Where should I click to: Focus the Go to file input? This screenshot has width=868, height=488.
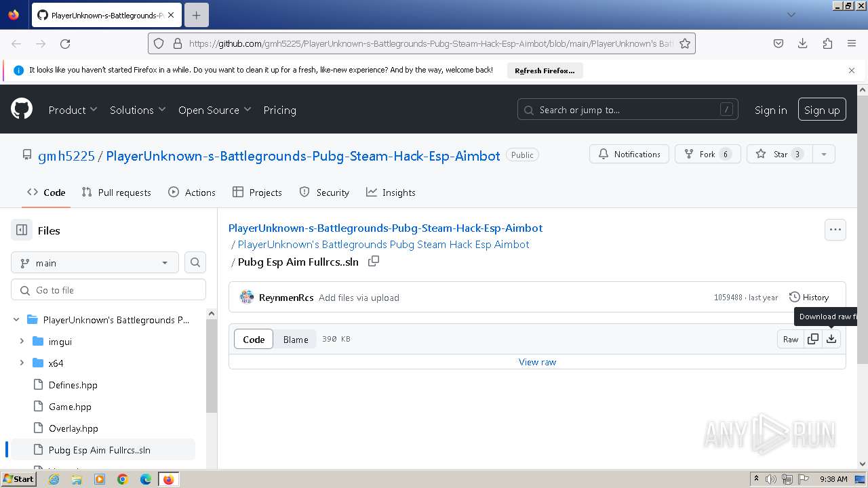point(108,290)
